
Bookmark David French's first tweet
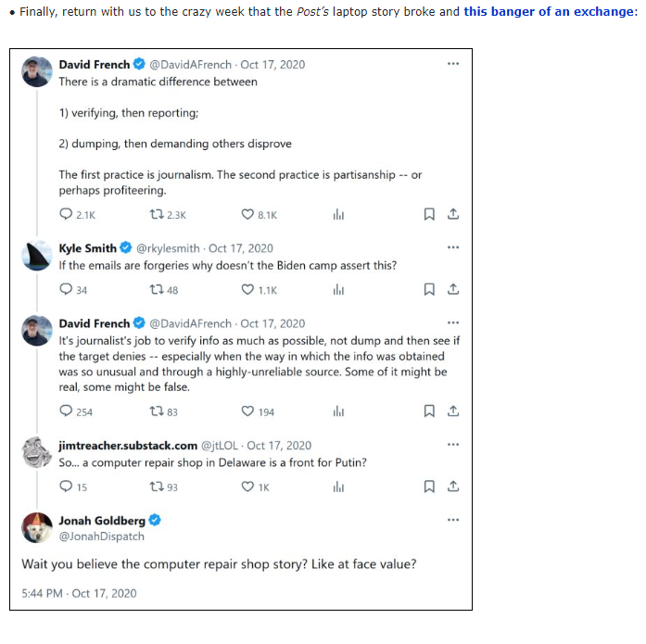(429, 214)
